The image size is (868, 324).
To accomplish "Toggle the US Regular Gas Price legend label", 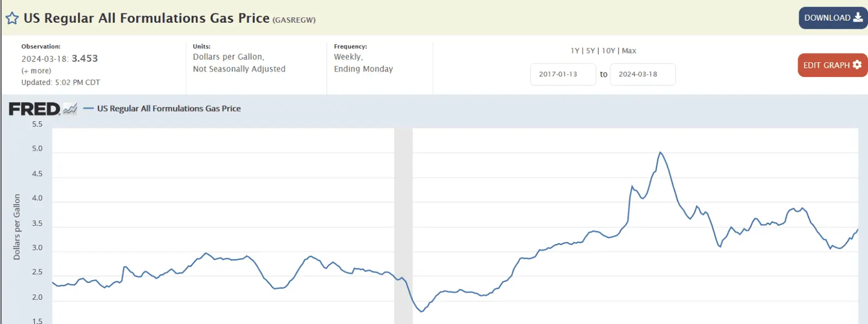I will tap(169, 109).
